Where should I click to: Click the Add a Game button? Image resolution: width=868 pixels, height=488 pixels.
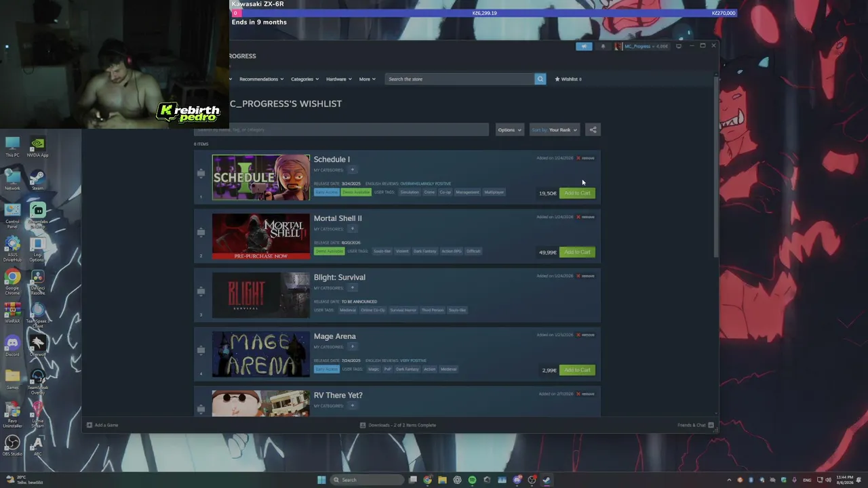point(102,425)
